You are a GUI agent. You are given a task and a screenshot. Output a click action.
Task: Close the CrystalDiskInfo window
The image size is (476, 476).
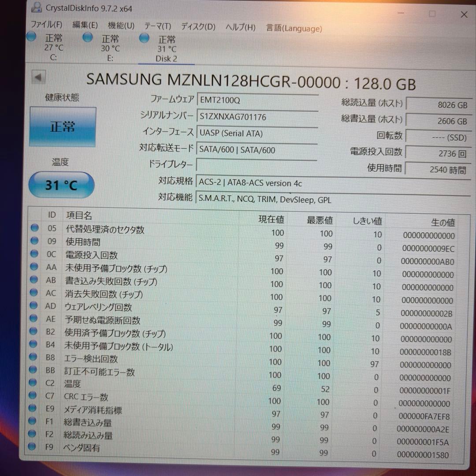(464, 14)
